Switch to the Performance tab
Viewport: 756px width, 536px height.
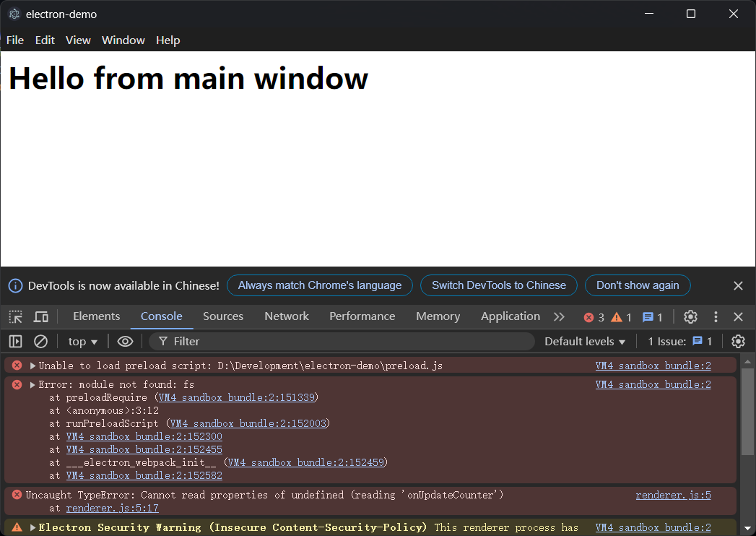pos(362,316)
